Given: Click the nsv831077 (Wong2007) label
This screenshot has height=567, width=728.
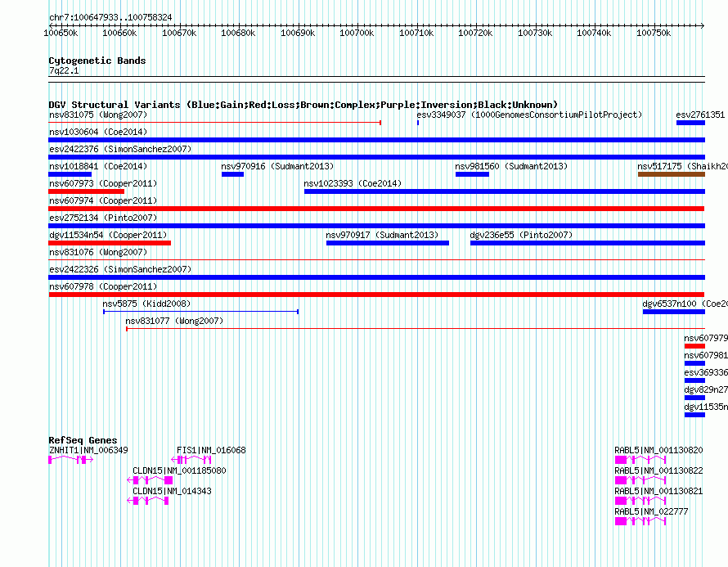Looking at the screenshot, I should tap(174, 321).
